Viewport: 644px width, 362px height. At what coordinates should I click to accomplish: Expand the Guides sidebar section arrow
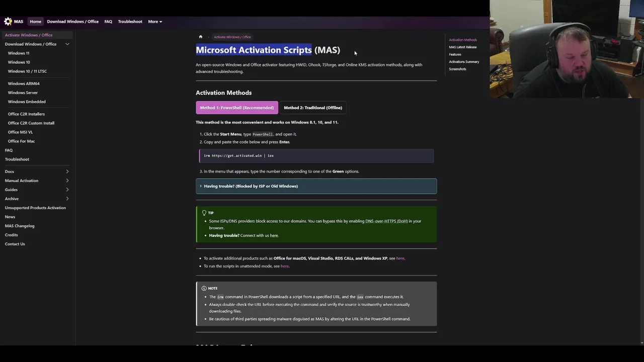coord(67,190)
